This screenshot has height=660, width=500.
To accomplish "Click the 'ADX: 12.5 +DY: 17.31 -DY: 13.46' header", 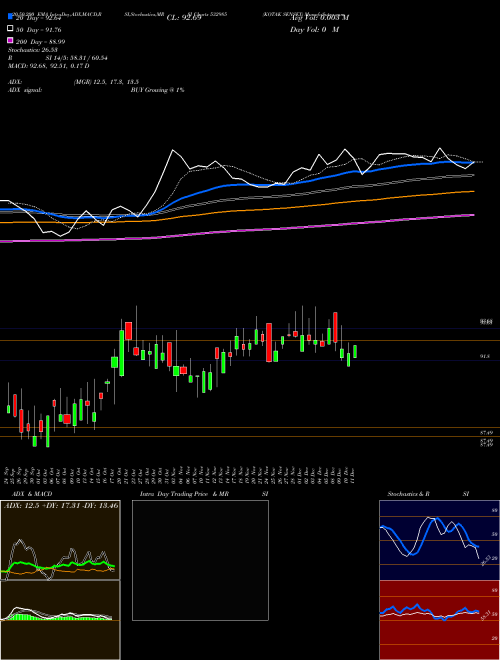I will click(61, 505).
